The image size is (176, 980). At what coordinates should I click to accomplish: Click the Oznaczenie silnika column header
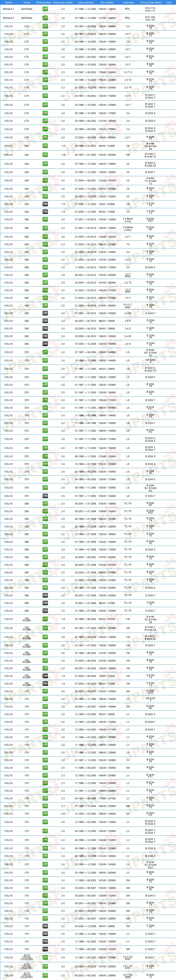(x=151, y=2)
